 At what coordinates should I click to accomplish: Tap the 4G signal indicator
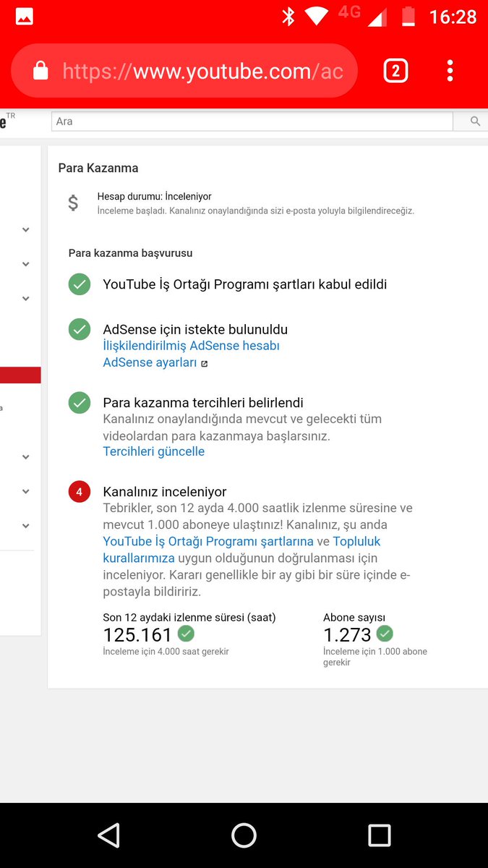[x=361, y=15]
